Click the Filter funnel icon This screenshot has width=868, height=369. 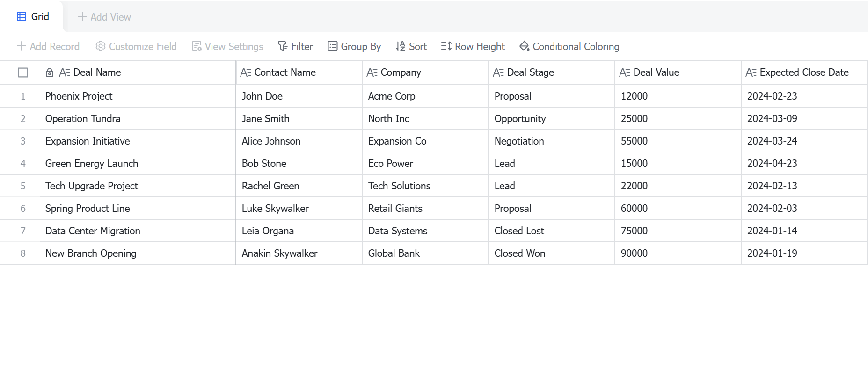point(282,46)
